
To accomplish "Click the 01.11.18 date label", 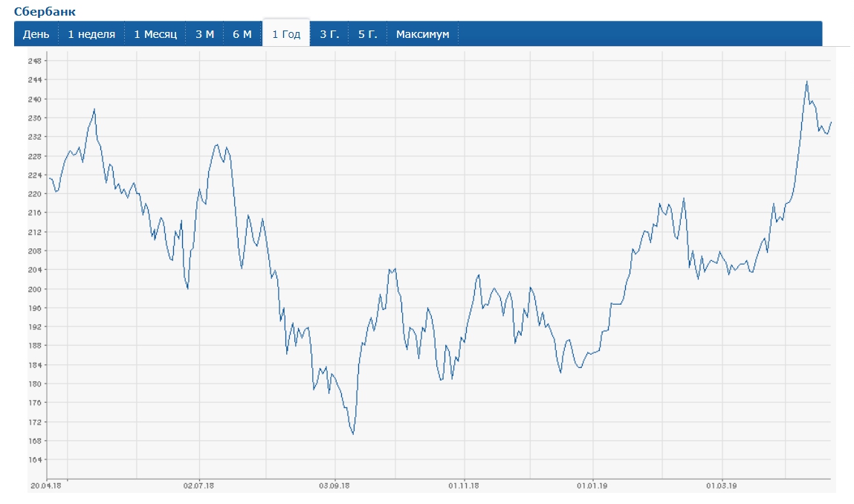I will [464, 485].
